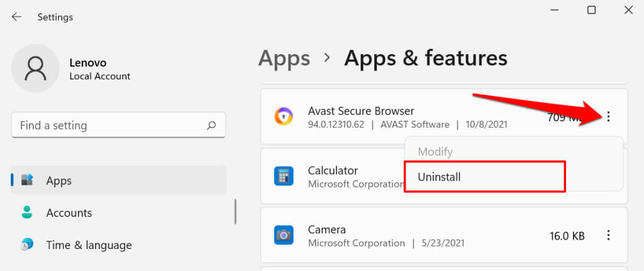Screen dimensions: 644x271
Task: Click the back arrow in Settings
Action: pyautogui.click(x=16, y=17)
